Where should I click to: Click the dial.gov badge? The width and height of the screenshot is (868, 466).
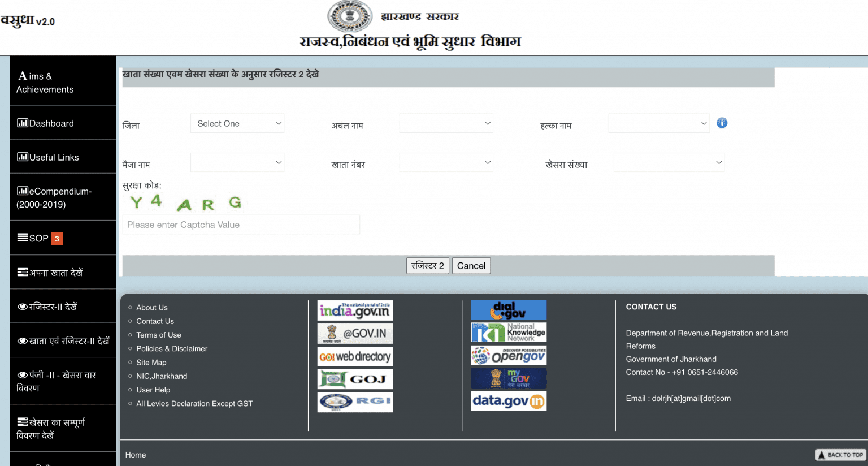coord(508,310)
